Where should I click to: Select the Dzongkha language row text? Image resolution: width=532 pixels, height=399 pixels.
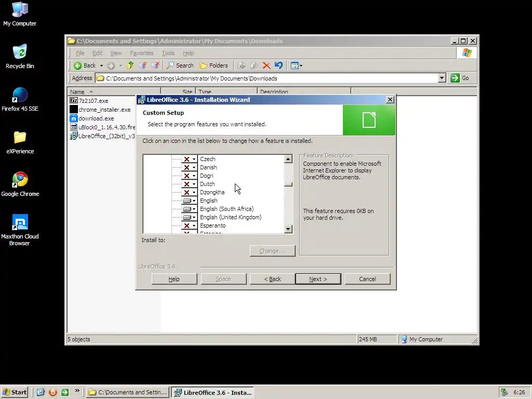212,192
